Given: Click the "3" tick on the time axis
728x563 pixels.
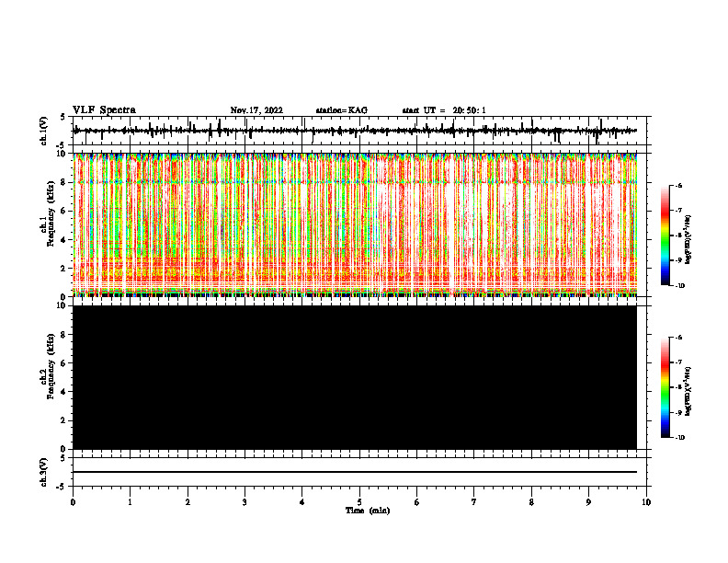Looking at the screenshot, I should [x=245, y=502].
